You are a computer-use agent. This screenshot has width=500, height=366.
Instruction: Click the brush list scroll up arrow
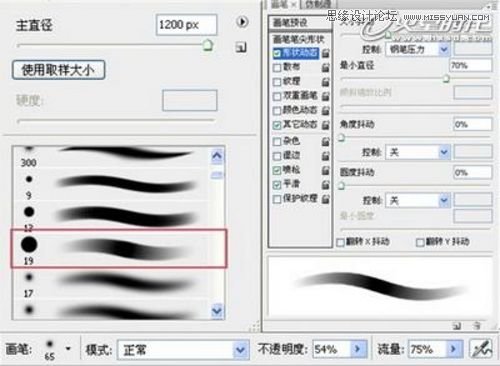point(217,156)
